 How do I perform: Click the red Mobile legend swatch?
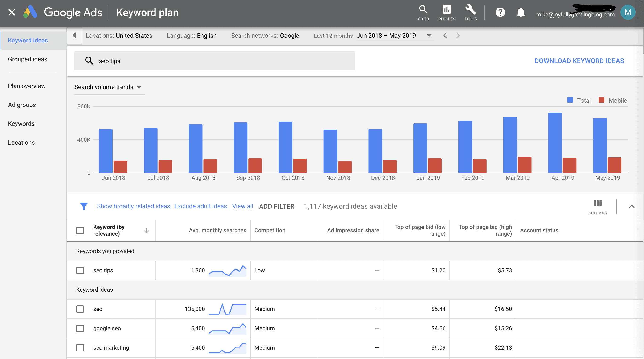pyautogui.click(x=601, y=100)
